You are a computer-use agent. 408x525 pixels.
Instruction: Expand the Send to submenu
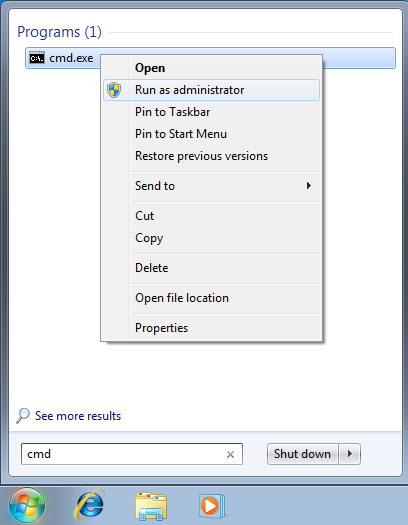[212, 186]
